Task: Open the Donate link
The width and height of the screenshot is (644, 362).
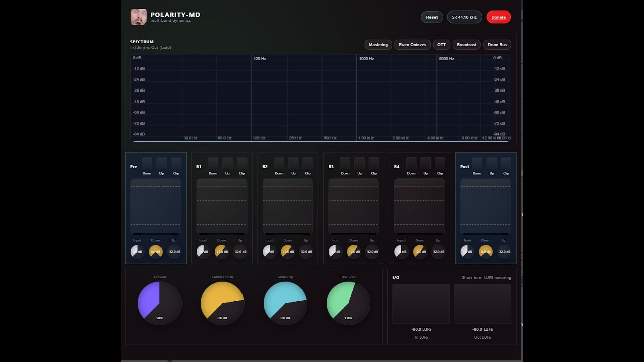Action: point(498,17)
